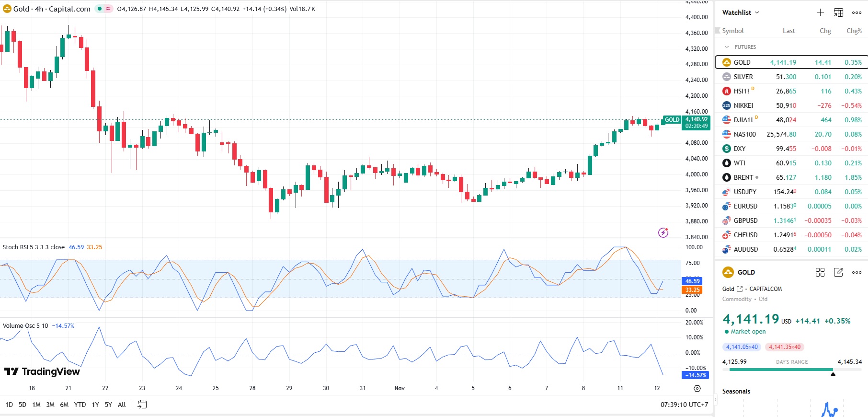Click the grid layout icon in GOLD details

tap(820, 272)
